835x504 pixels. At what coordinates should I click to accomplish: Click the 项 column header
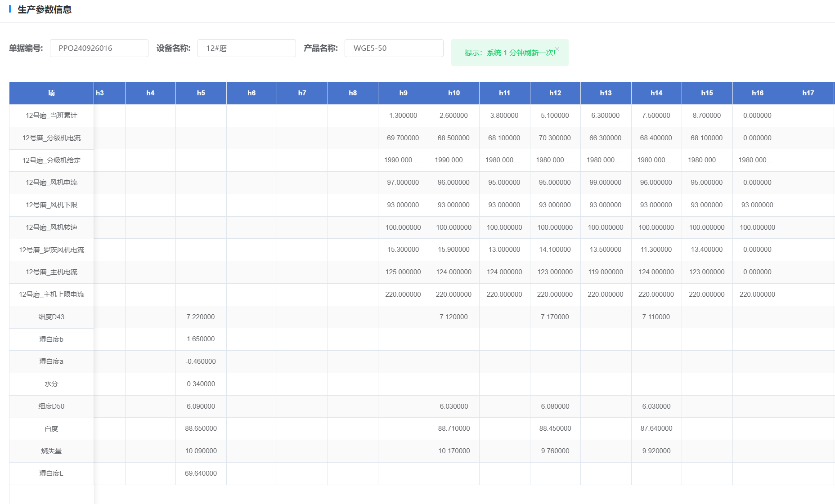tap(51, 93)
